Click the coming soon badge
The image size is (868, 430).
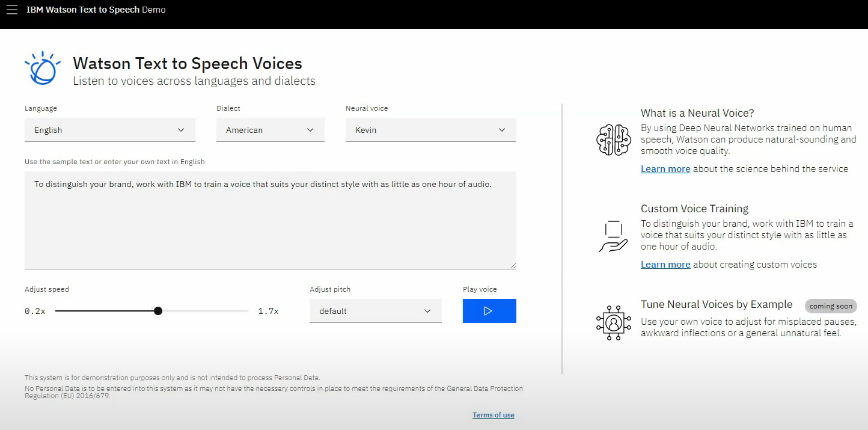(831, 306)
